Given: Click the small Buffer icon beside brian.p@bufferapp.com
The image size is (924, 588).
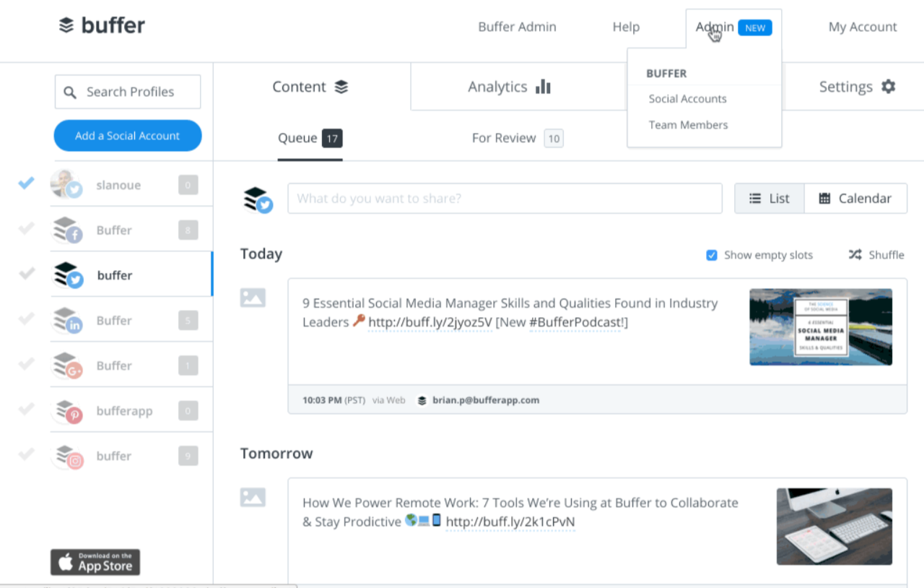Looking at the screenshot, I should (x=422, y=400).
